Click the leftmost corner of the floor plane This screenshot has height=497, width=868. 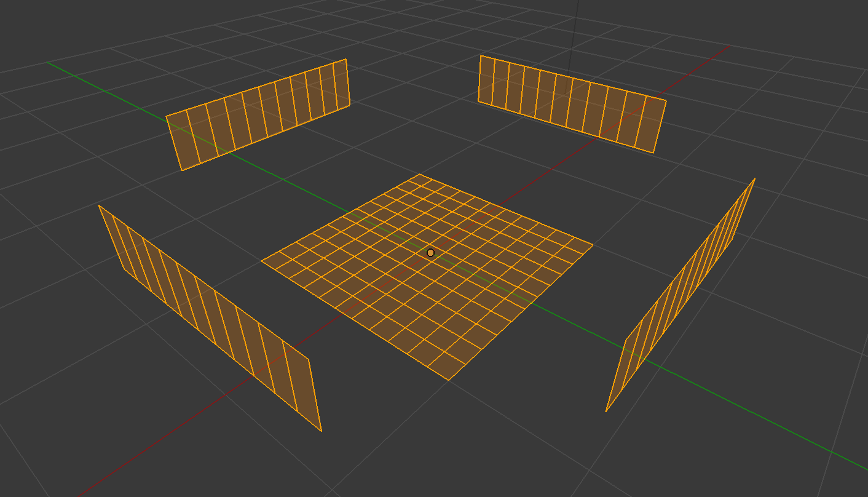(x=262, y=261)
